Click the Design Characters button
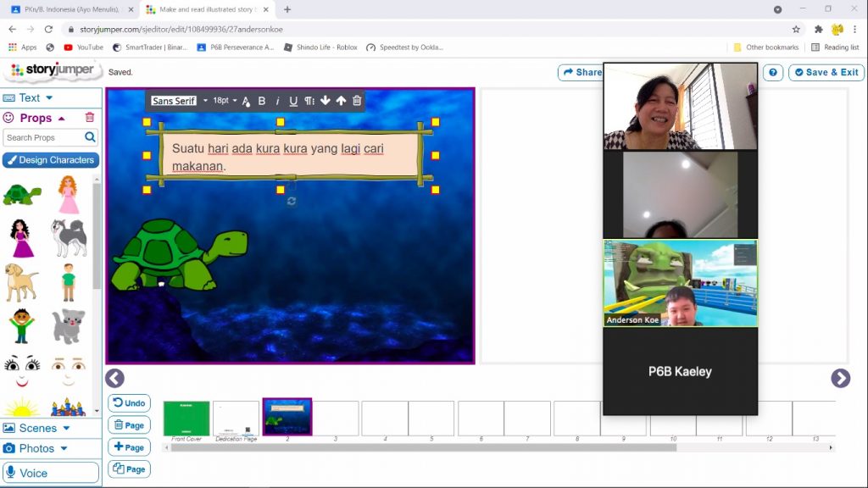The height and width of the screenshot is (488, 868). point(51,160)
